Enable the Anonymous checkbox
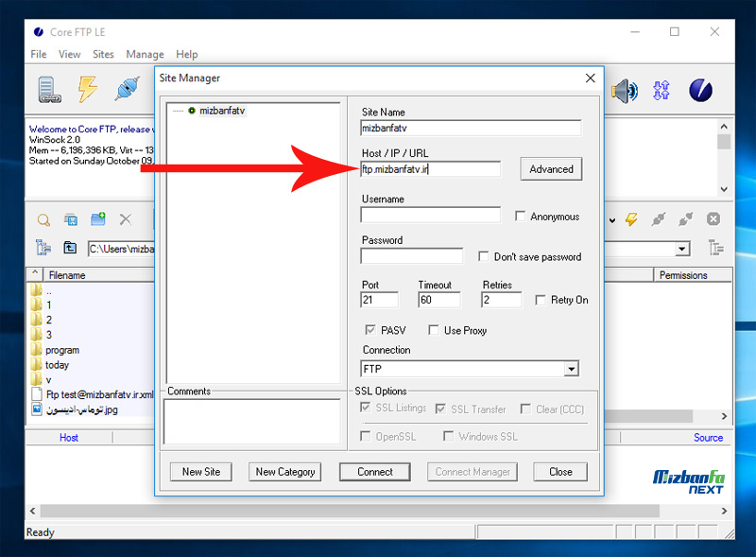 pyautogui.click(x=521, y=216)
